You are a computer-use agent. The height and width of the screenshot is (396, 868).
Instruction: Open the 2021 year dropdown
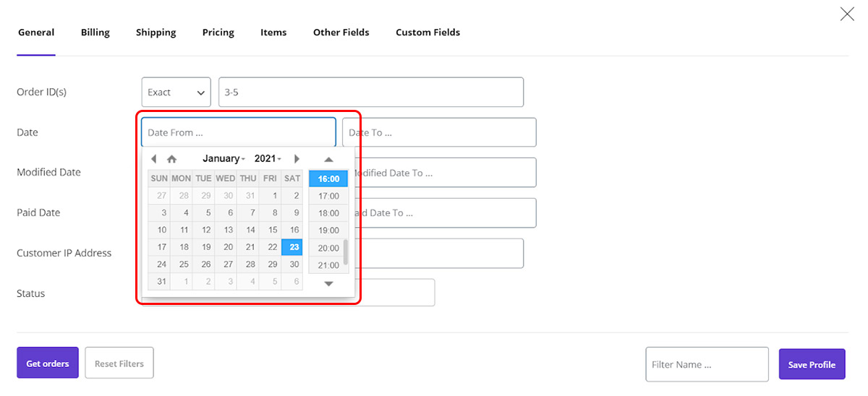(268, 159)
